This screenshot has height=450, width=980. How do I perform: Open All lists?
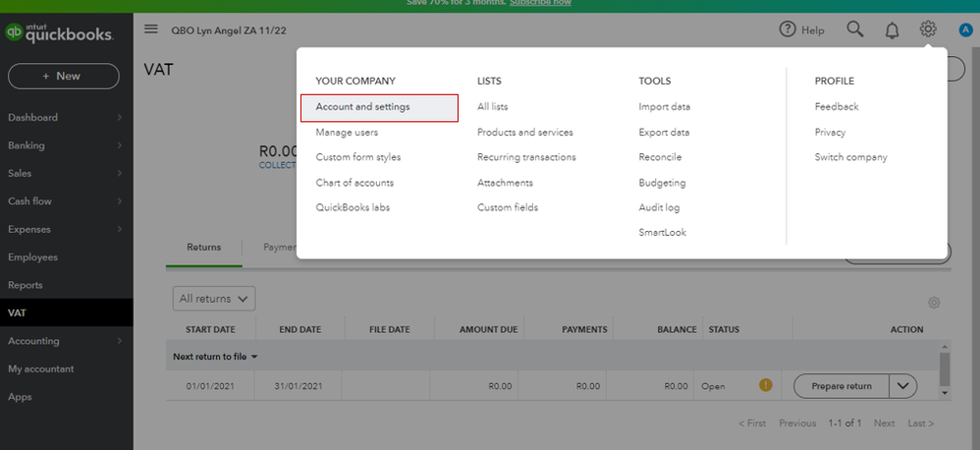(x=493, y=107)
